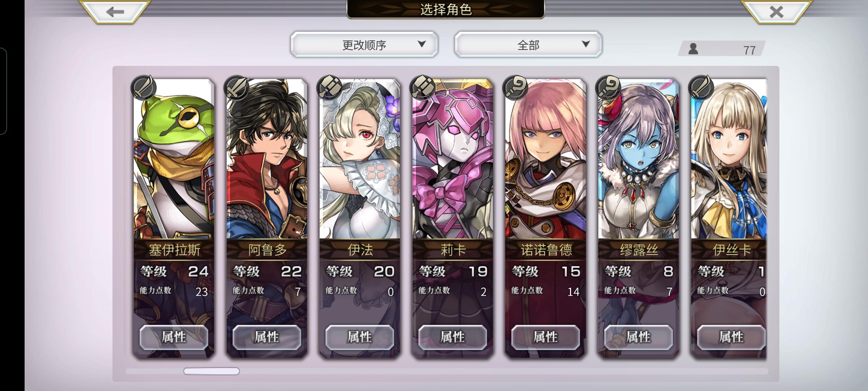
Task: Click the character count person icon
Action: click(x=693, y=49)
